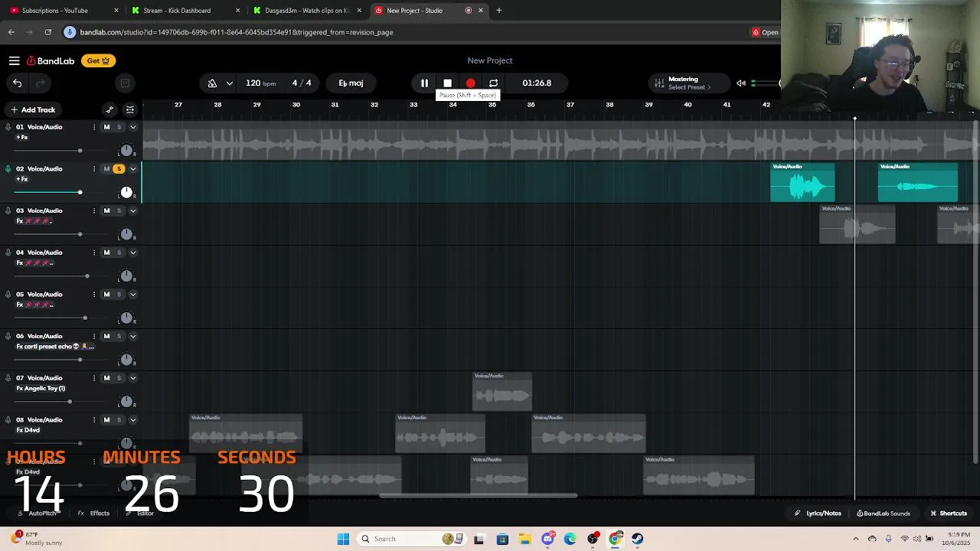
Task: Solo track 05 Voice/Audio
Action: [x=119, y=294]
